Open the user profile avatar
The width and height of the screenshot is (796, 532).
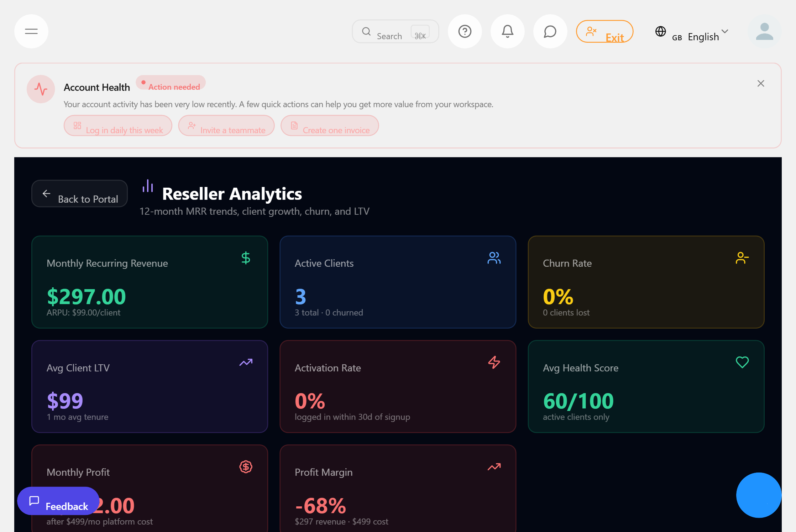click(764, 32)
